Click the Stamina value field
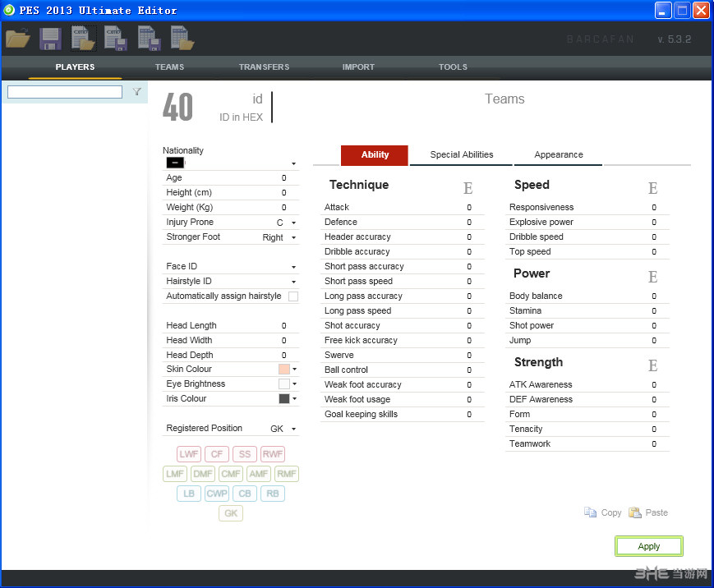 [x=653, y=311]
